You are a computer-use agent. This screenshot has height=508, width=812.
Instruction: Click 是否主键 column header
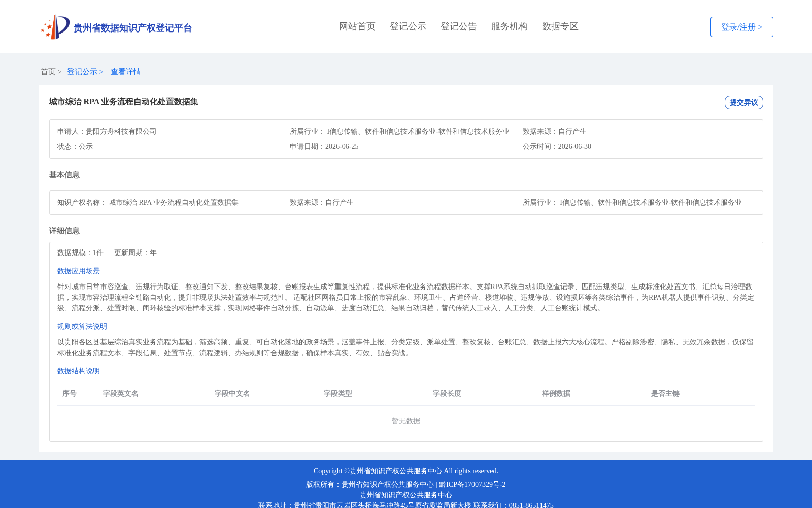click(665, 393)
